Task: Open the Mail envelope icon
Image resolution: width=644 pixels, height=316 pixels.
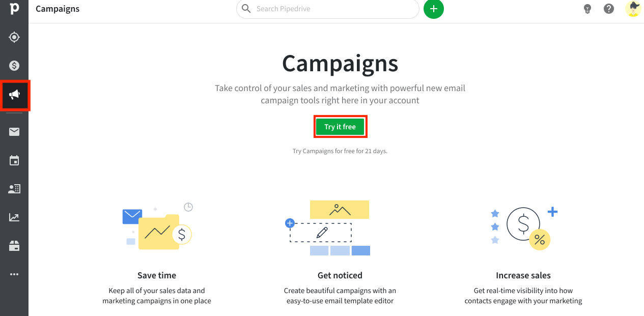Action: click(x=14, y=131)
